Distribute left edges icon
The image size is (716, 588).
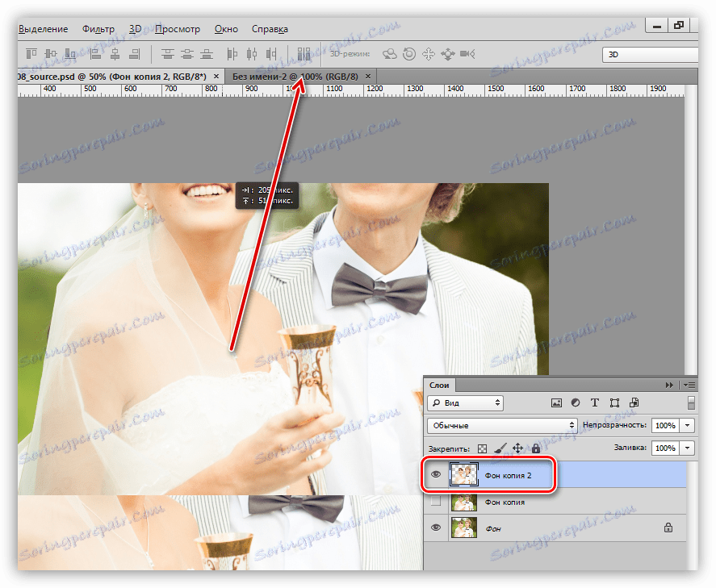point(232,54)
